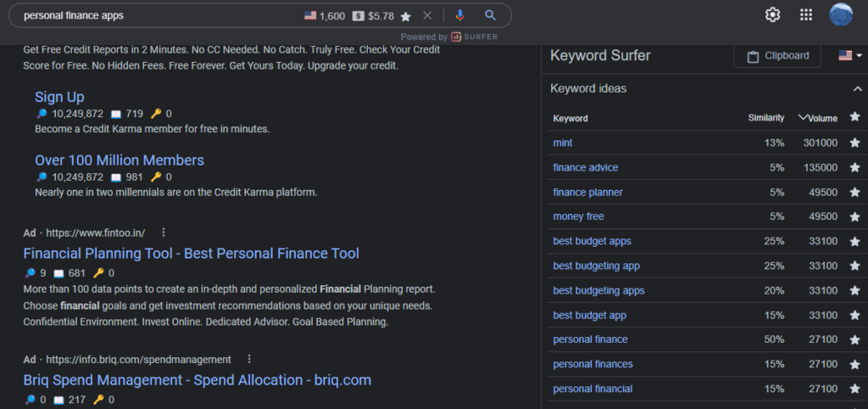Open the Briq Spend Management ad link
The image size is (868, 409).
[x=197, y=380]
